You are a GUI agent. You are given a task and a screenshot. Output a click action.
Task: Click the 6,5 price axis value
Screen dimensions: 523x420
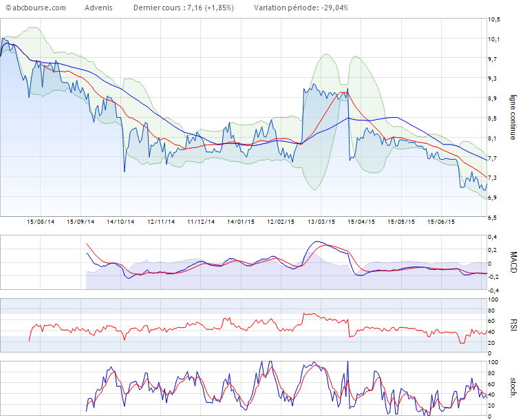492,218
